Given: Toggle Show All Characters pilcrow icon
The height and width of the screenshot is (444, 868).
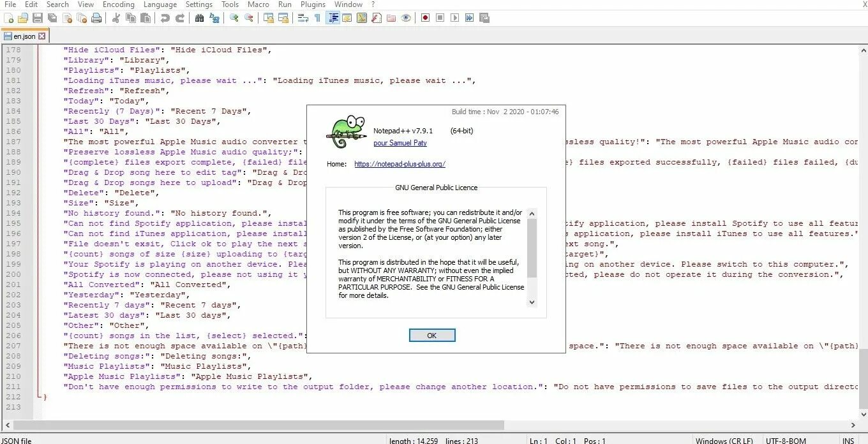Looking at the screenshot, I should click(317, 18).
